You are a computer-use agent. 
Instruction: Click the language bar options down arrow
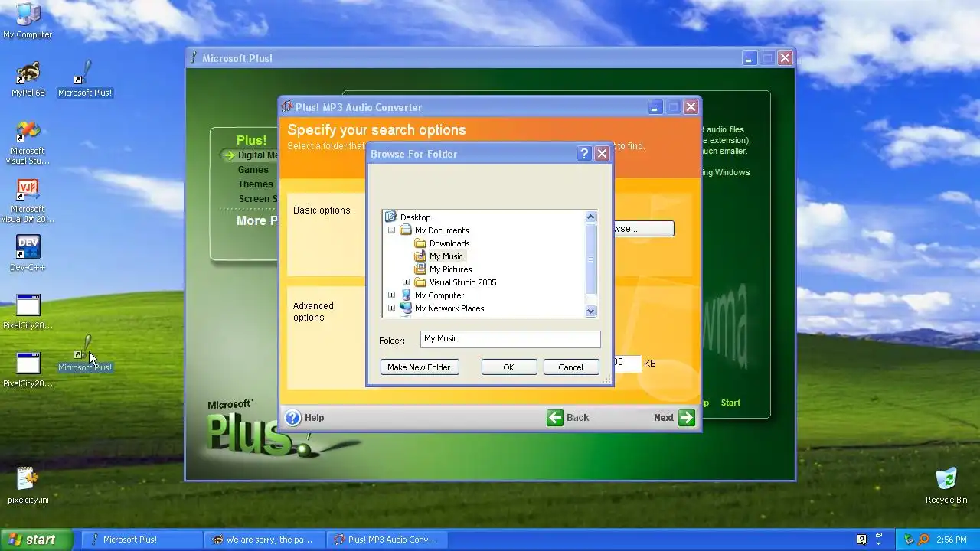pos(879,544)
